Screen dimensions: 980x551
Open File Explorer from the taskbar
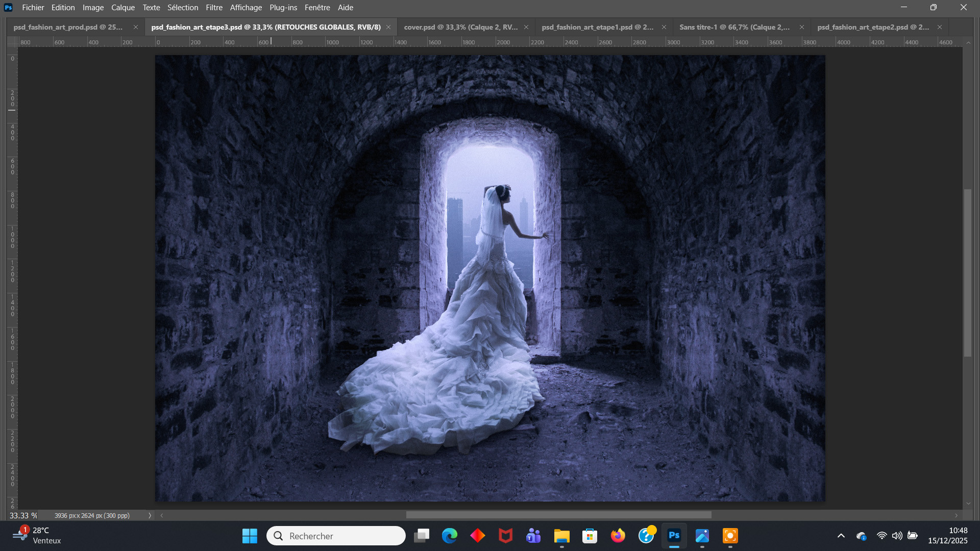[x=561, y=536]
